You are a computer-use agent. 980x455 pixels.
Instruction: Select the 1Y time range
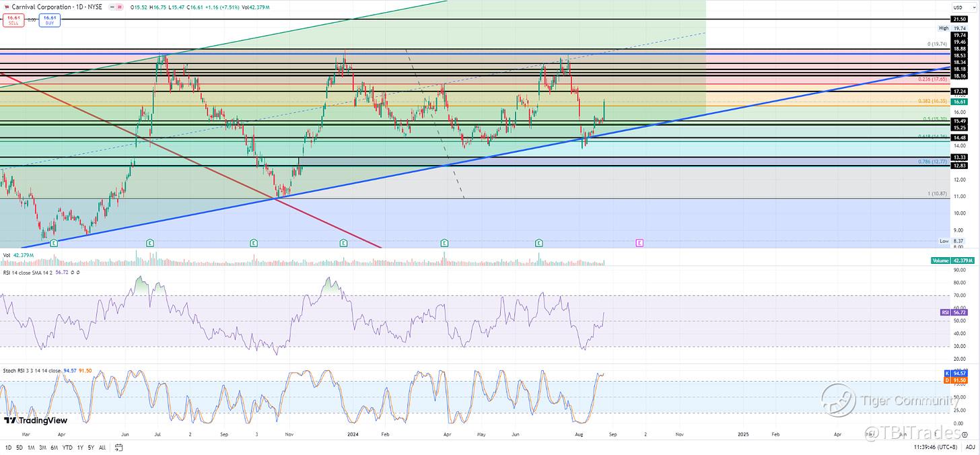[x=80, y=447]
